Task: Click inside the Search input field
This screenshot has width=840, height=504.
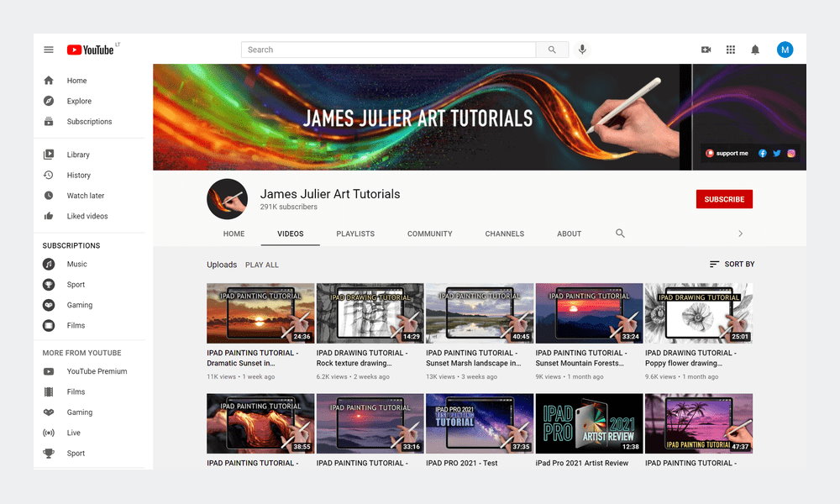Action: click(x=388, y=50)
